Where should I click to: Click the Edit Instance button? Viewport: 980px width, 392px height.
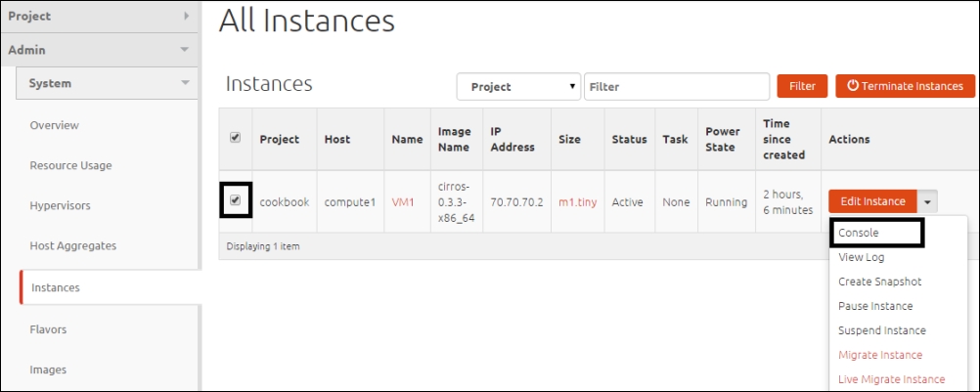872,201
